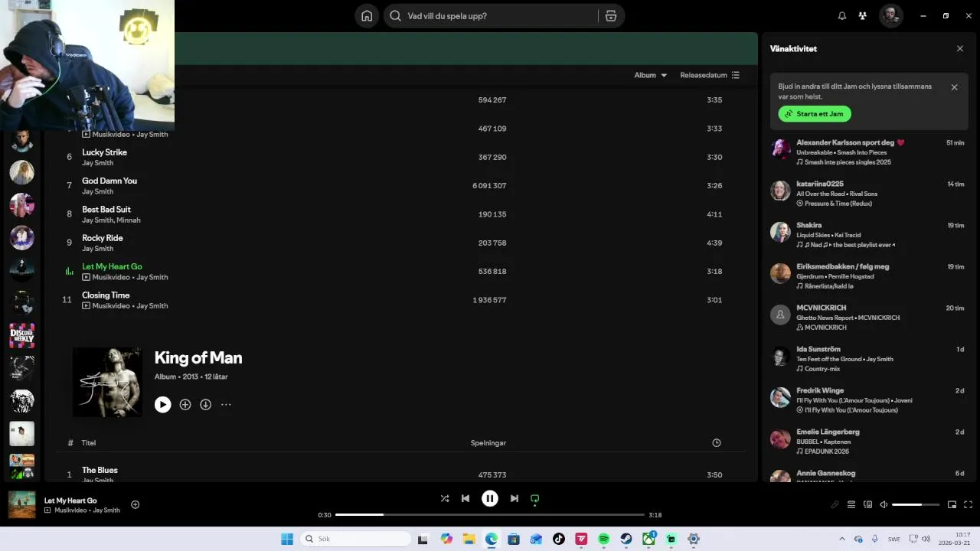Select the track Rocky Ride

[x=103, y=238]
